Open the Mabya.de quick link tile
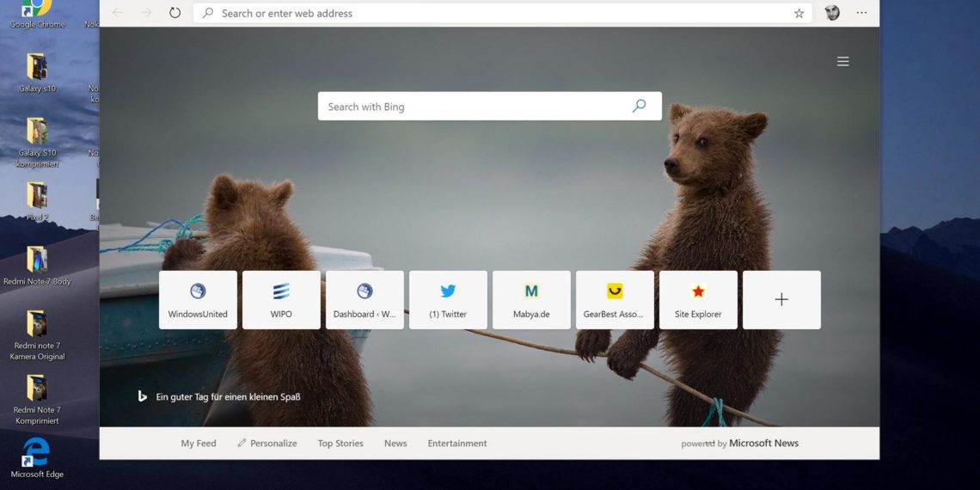 [x=531, y=300]
